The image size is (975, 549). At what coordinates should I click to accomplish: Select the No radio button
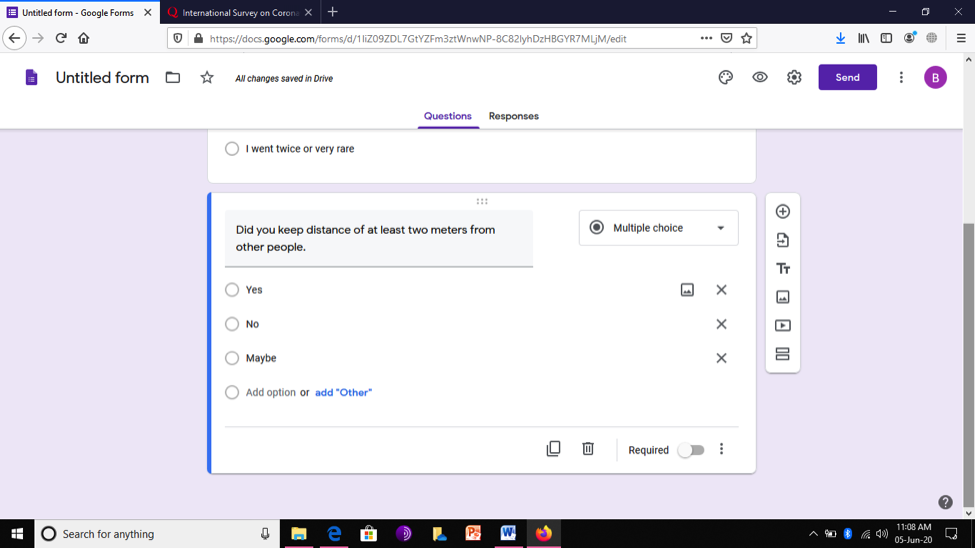[x=232, y=324]
